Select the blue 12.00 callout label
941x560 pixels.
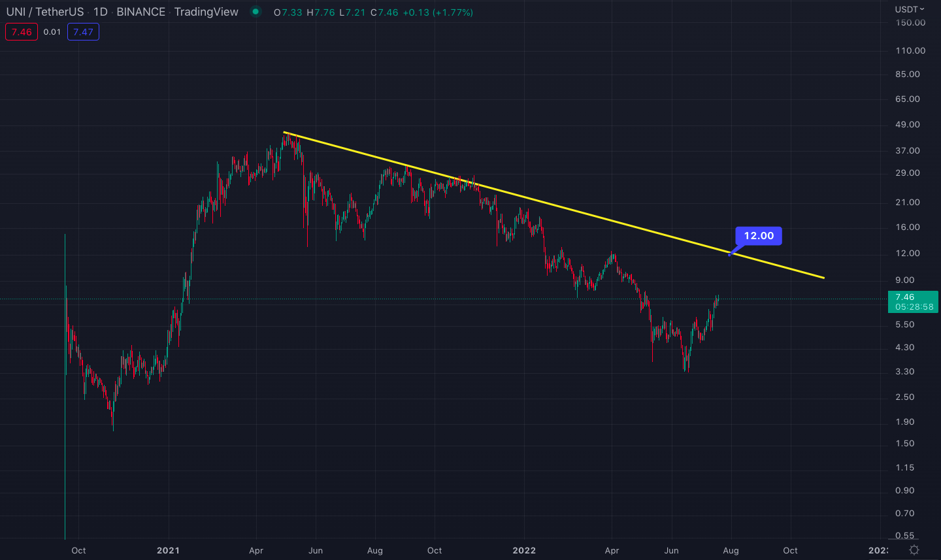click(759, 236)
